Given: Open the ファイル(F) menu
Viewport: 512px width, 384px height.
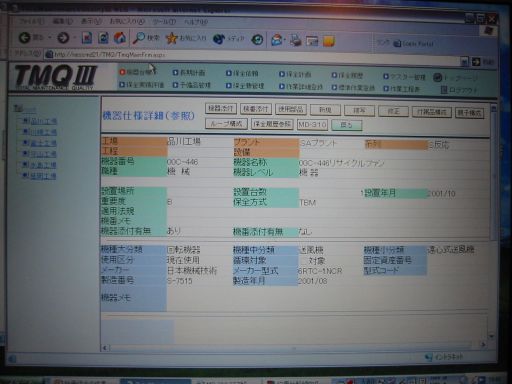Looking at the screenshot, I should pyautogui.click(x=32, y=21).
